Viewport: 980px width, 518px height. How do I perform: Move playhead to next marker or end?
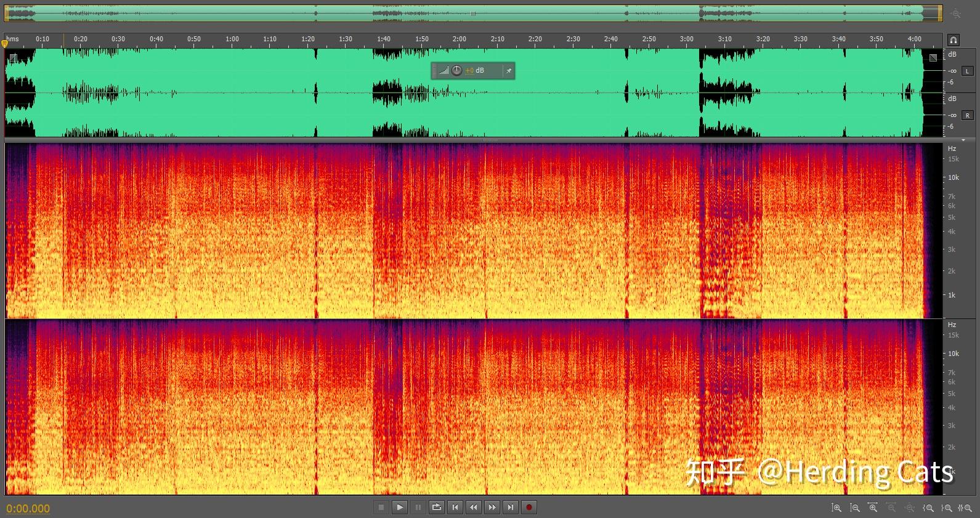511,508
